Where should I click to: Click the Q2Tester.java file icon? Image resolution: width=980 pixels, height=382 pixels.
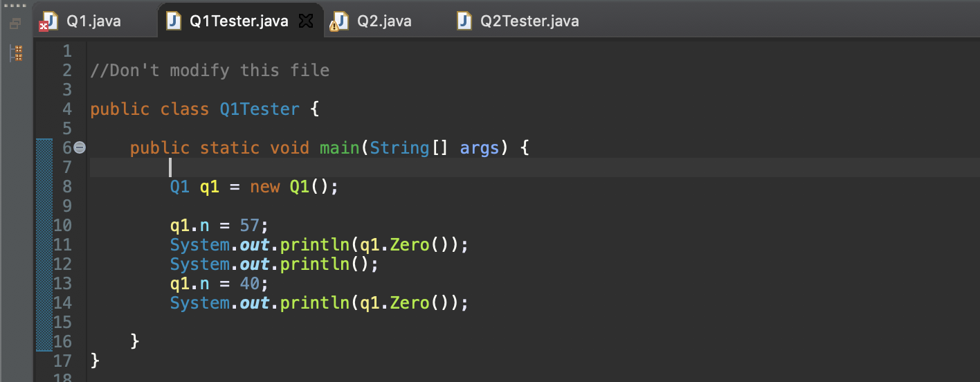[465, 21]
